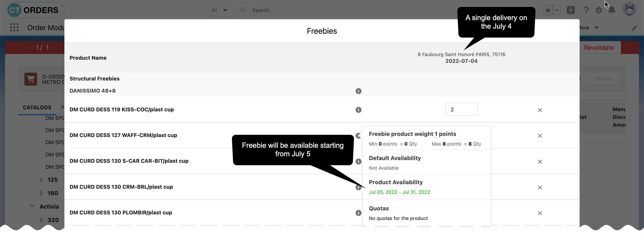644x241 pixels.
Task: View info for DM CURD DESS 119 KISS-COC
Action: (358, 110)
